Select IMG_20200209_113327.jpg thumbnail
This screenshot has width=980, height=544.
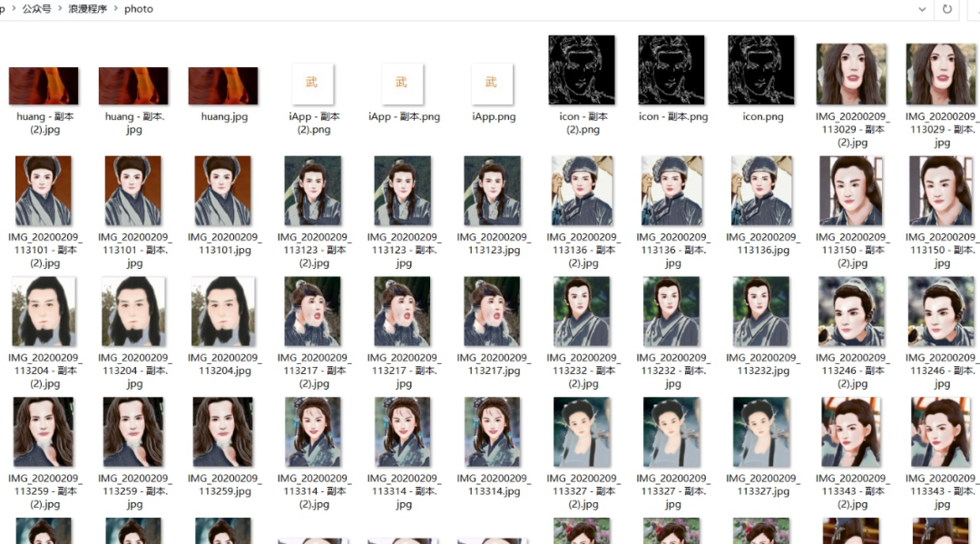point(761,431)
